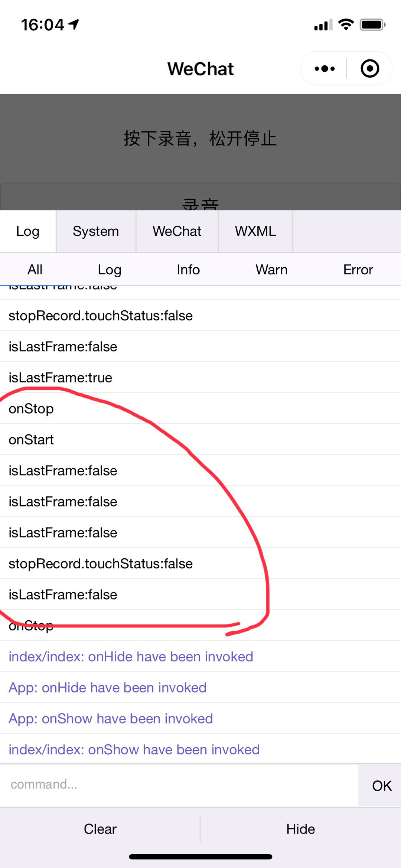Viewport: 401px width, 868px height.
Task: Select the WXML tab
Action: pyautogui.click(x=255, y=231)
